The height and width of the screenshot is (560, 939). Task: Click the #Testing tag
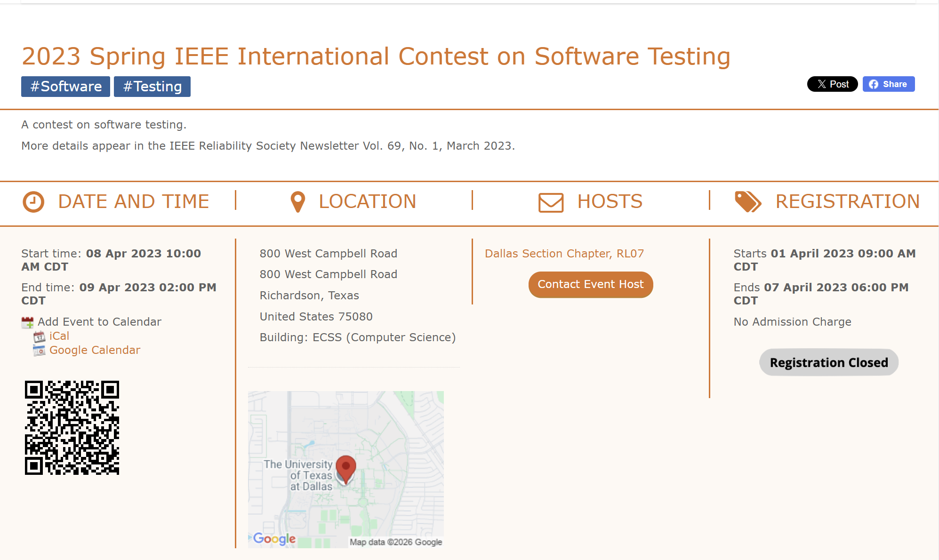pos(152,87)
